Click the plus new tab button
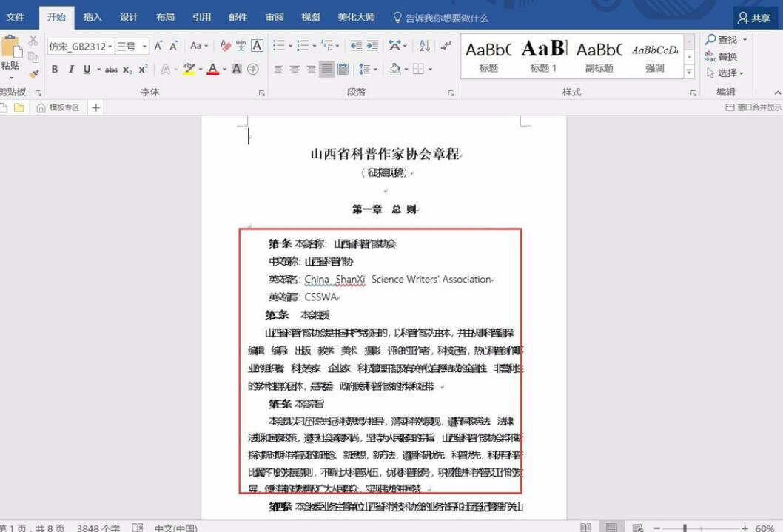This screenshot has width=783, height=532. [x=96, y=107]
